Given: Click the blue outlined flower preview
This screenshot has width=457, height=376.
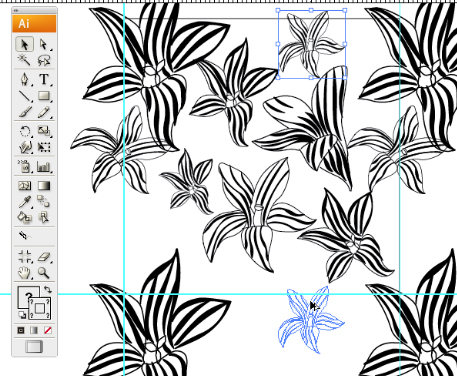Looking at the screenshot, I should [x=311, y=320].
